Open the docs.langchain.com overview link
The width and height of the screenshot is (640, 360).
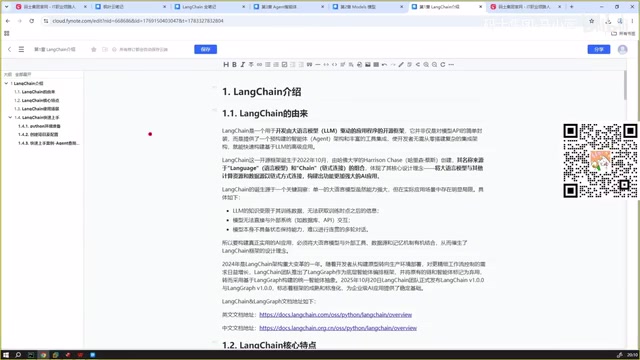(336, 315)
